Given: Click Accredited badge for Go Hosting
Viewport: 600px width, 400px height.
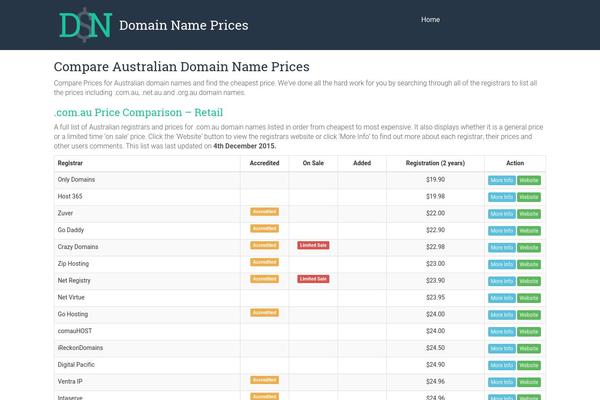Looking at the screenshot, I should [264, 313].
